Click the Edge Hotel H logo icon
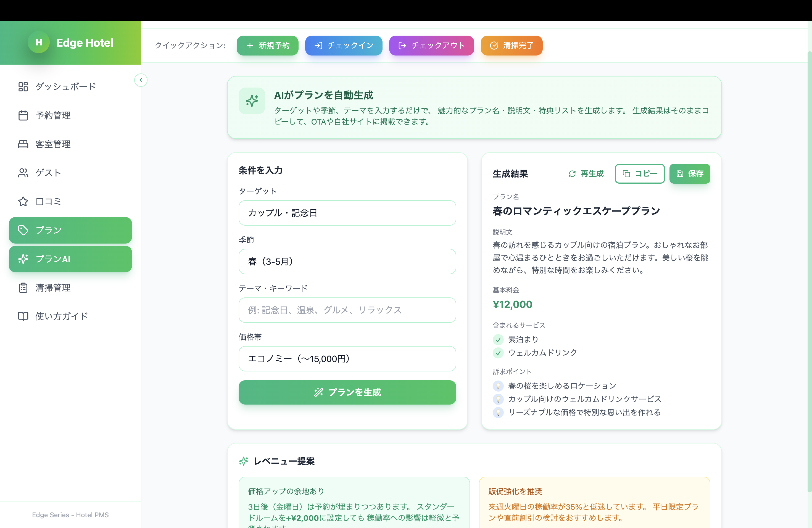812x528 pixels. pos(39,42)
